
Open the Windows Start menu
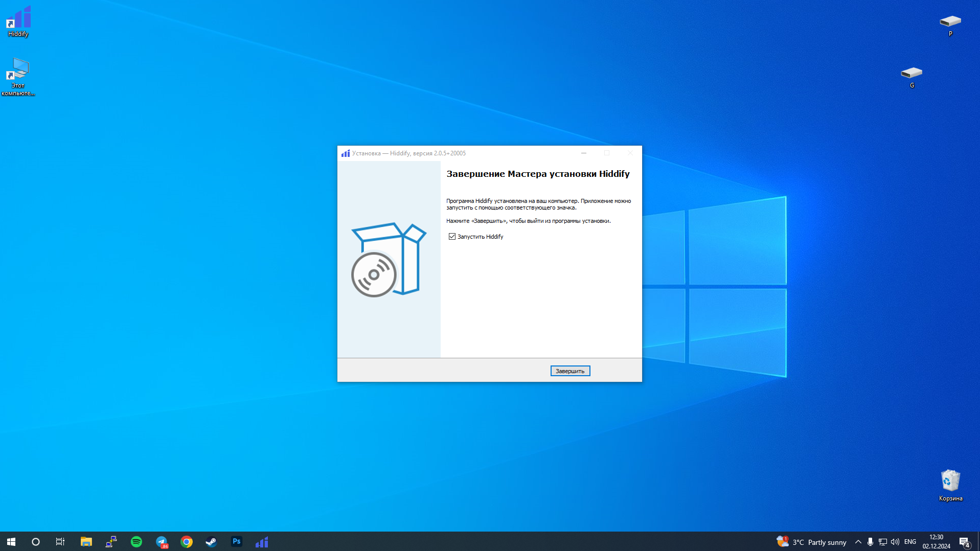11,542
